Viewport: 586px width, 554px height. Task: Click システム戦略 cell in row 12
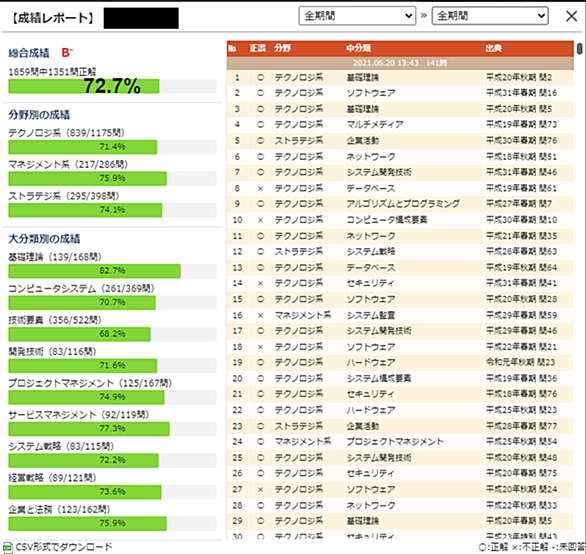tap(371, 252)
